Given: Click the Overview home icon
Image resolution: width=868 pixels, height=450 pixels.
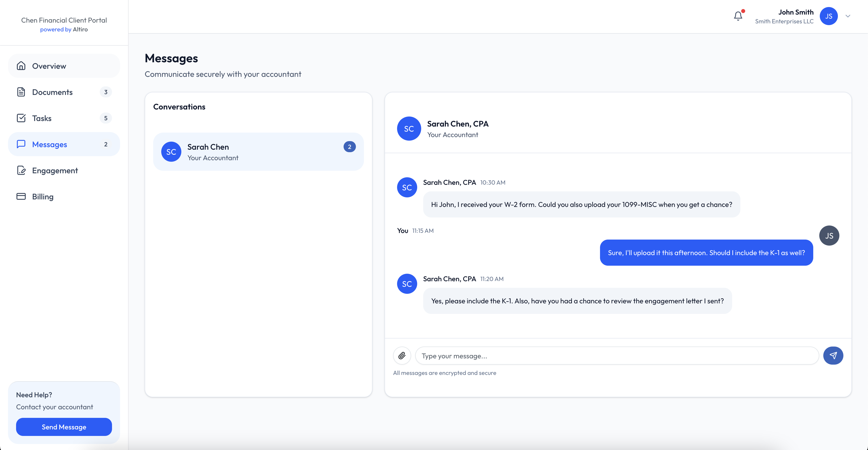Looking at the screenshot, I should (x=21, y=66).
